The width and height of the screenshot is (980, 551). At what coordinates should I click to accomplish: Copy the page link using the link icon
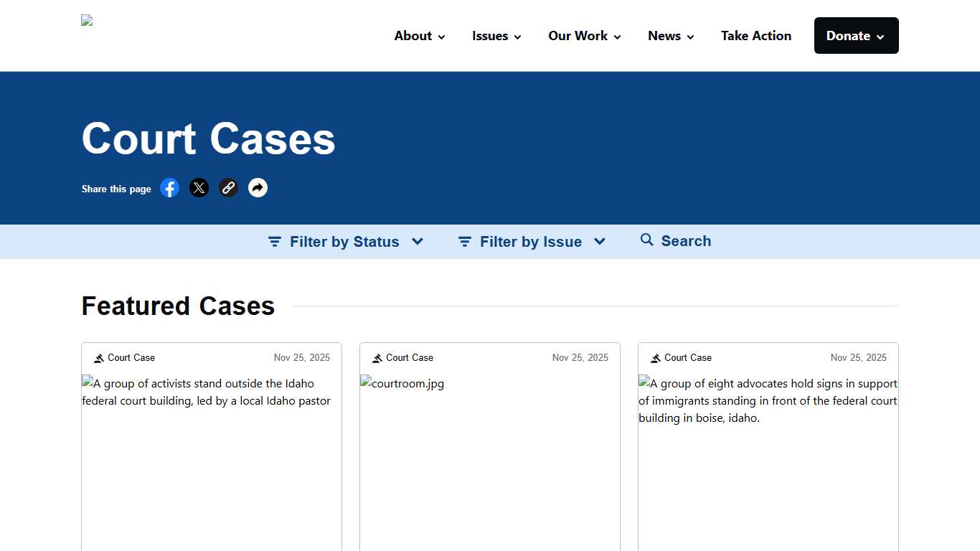pyautogui.click(x=228, y=187)
